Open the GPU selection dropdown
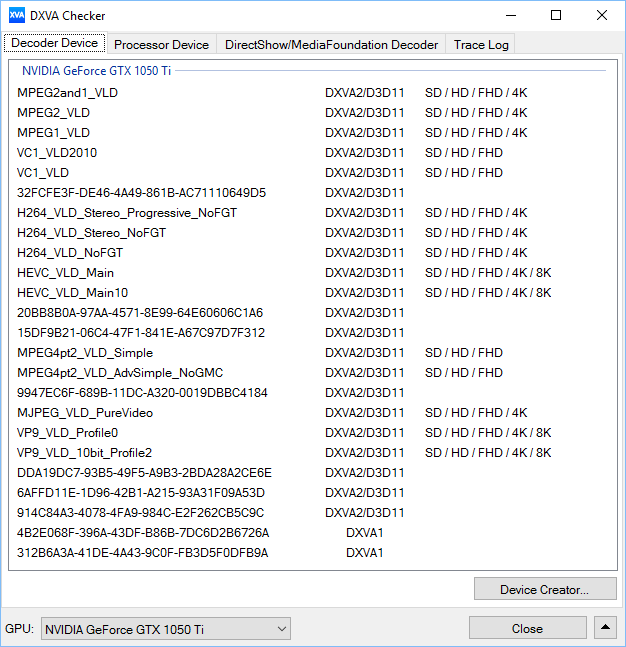626x647 pixels. pyautogui.click(x=166, y=629)
